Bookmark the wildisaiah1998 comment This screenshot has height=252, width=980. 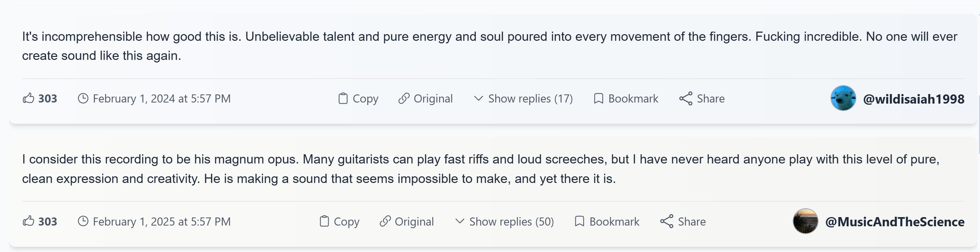tap(626, 98)
